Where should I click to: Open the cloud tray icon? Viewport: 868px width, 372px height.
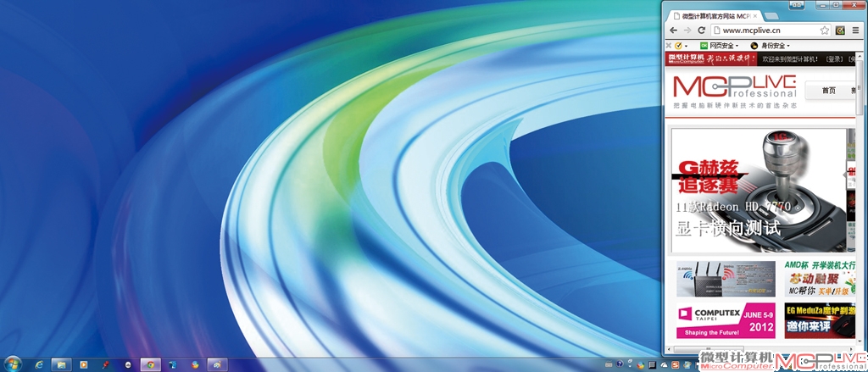click(664, 365)
